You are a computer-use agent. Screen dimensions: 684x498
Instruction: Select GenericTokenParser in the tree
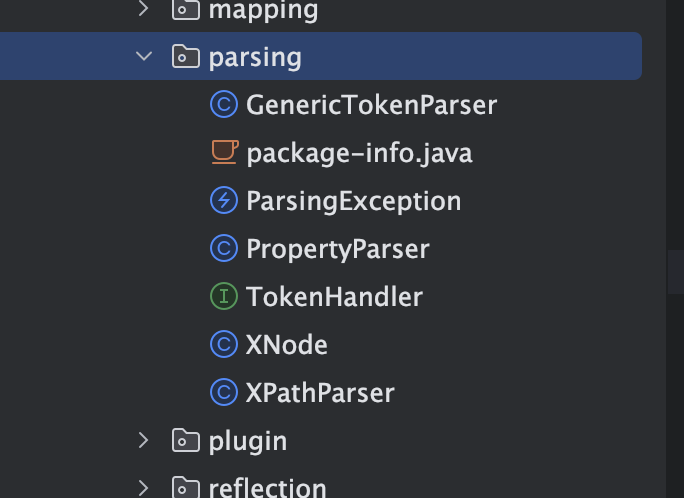click(372, 105)
